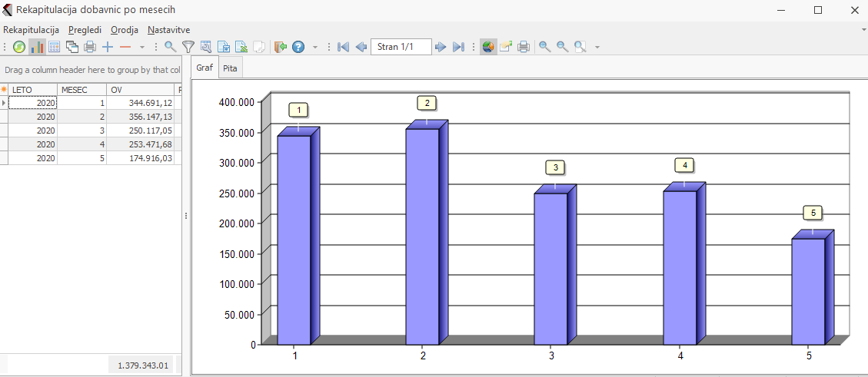Switch to the Pita tab

click(x=230, y=68)
